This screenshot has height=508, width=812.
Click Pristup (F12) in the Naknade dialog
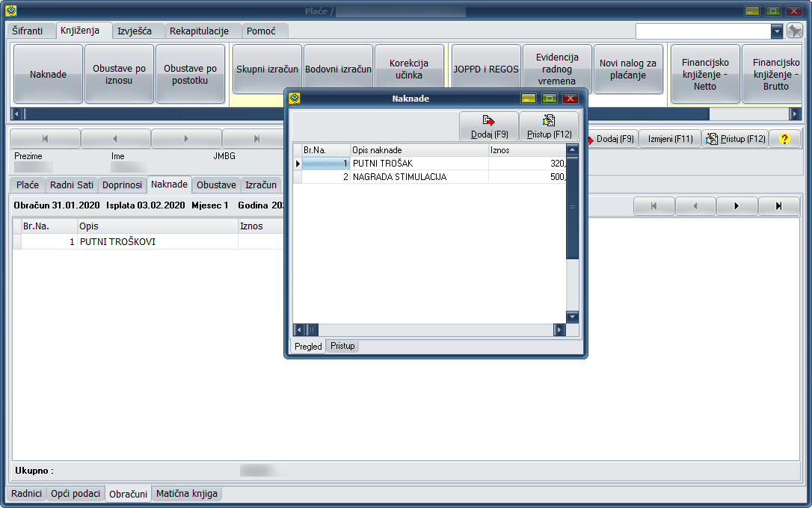click(x=549, y=126)
